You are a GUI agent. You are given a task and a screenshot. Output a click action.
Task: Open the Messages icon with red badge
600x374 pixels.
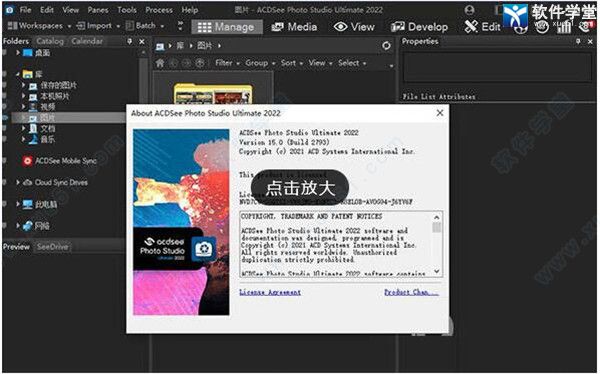point(586,27)
